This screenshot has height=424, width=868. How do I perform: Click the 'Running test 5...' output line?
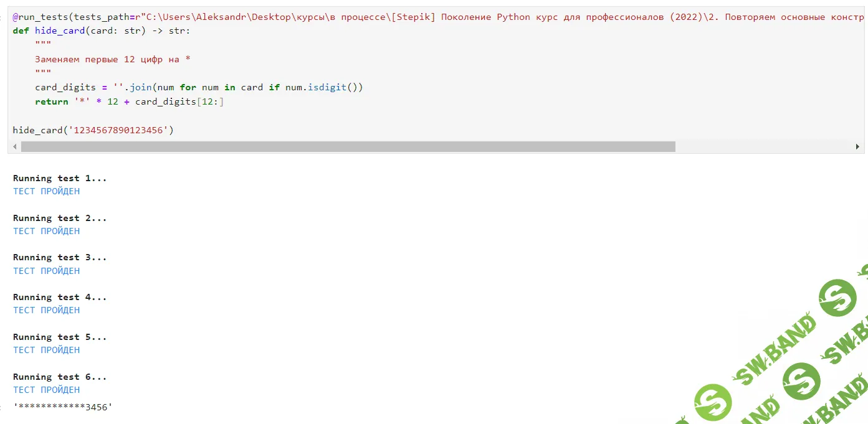click(x=60, y=337)
